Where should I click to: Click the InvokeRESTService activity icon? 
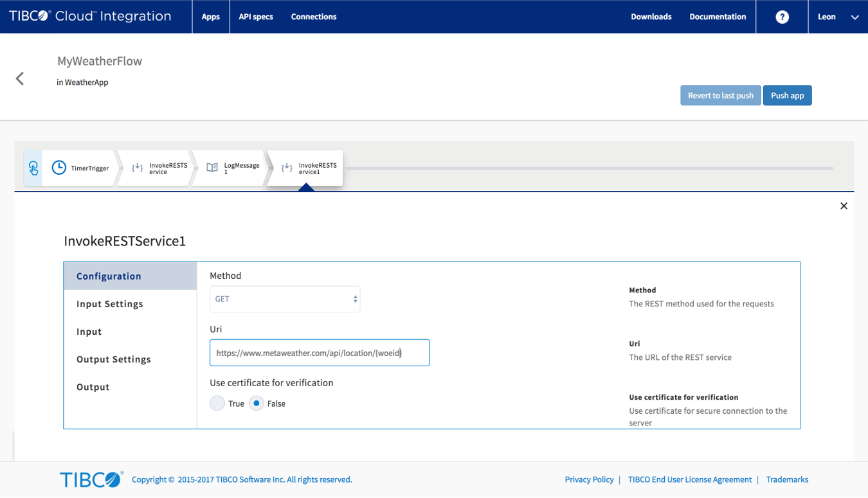pyautogui.click(x=138, y=168)
